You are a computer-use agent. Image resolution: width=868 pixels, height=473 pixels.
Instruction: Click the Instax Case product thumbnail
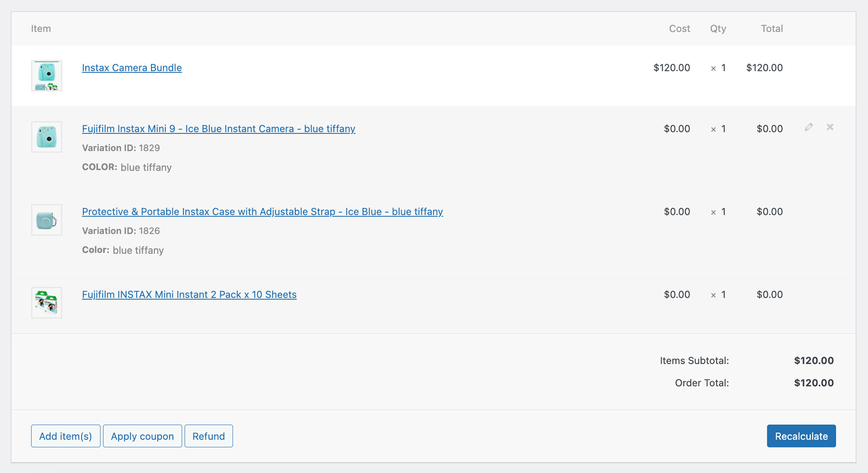pos(46,220)
